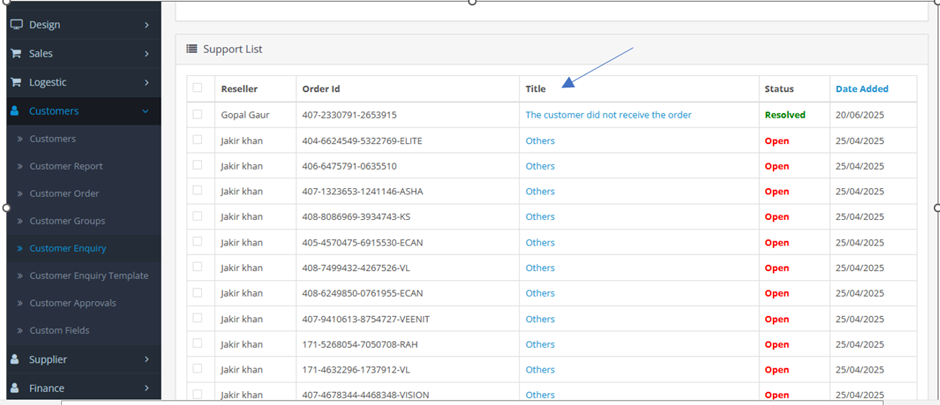Click the Logestic cart icon
940x405 pixels.
(x=16, y=82)
